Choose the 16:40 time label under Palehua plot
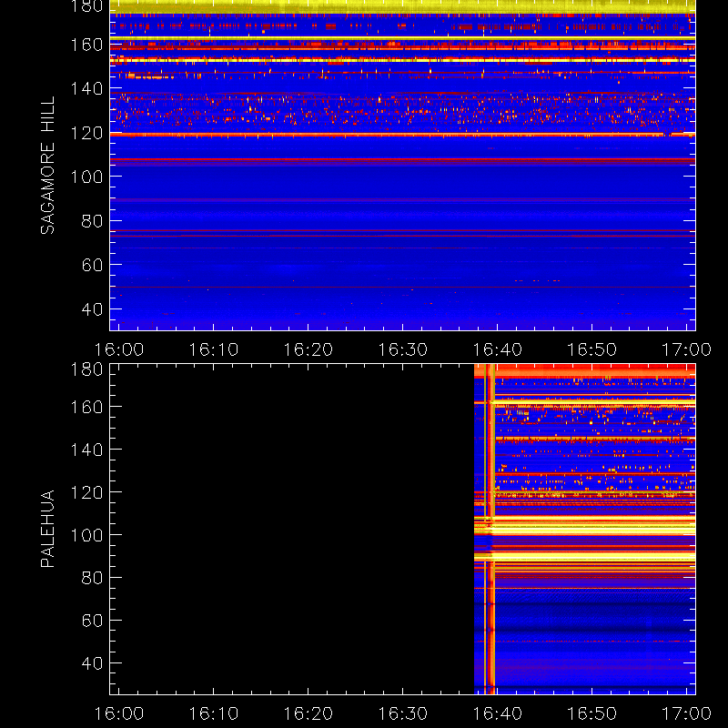 pos(497,713)
